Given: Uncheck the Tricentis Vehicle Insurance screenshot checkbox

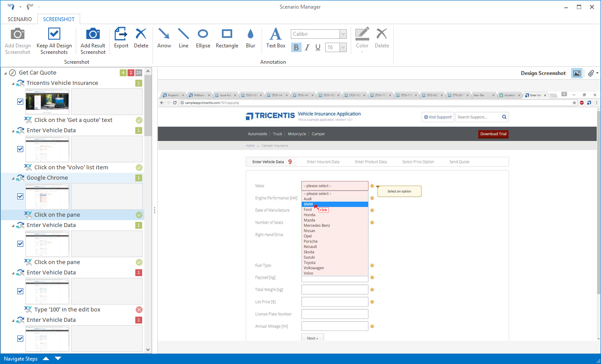Looking at the screenshot, I should coord(20,102).
